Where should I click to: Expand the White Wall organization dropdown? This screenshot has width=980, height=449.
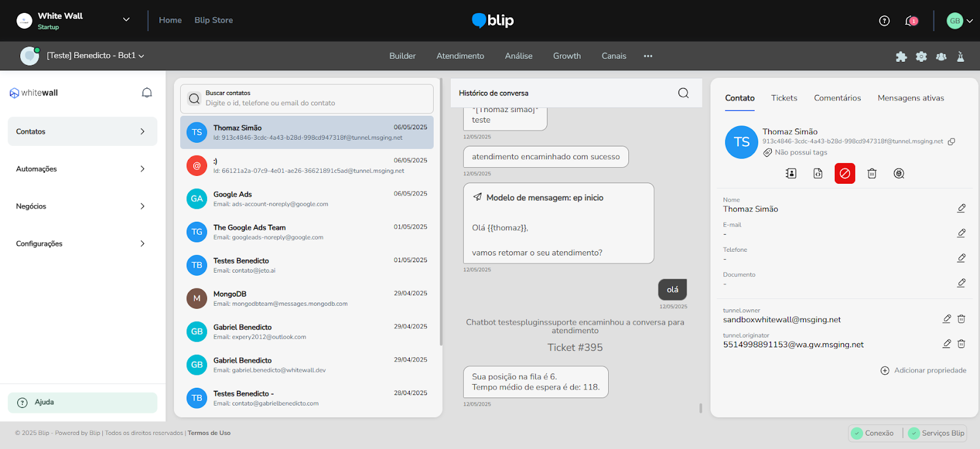click(x=126, y=20)
